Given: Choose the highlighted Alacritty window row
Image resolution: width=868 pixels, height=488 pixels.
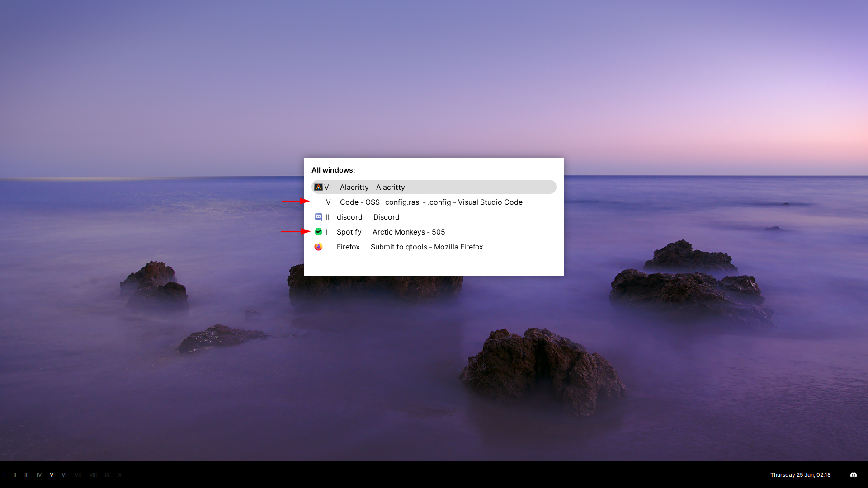Looking at the screenshot, I should [x=433, y=187].
